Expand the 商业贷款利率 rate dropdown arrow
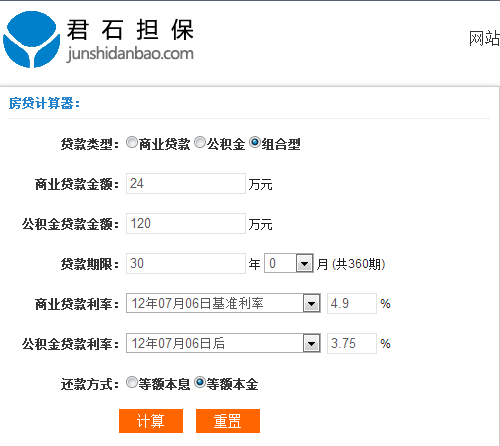Viewport: 500px width, 446px height. click(312, 303)
